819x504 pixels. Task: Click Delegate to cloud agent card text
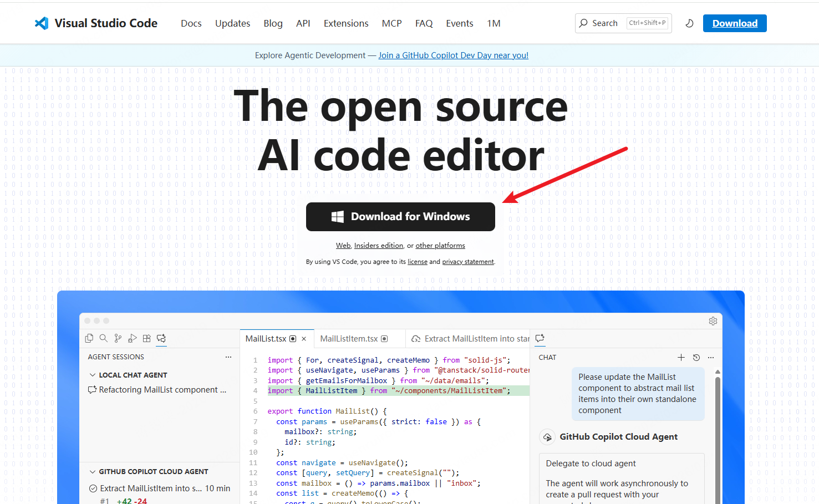pyautogui.click(x=591, y=464)
